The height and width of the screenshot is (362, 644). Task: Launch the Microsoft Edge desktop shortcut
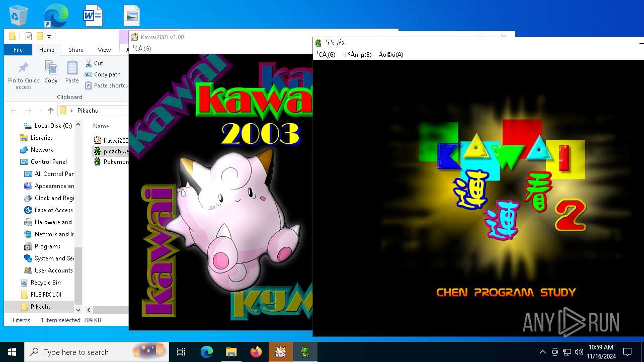pyautogui.click(x=56, y=16)
